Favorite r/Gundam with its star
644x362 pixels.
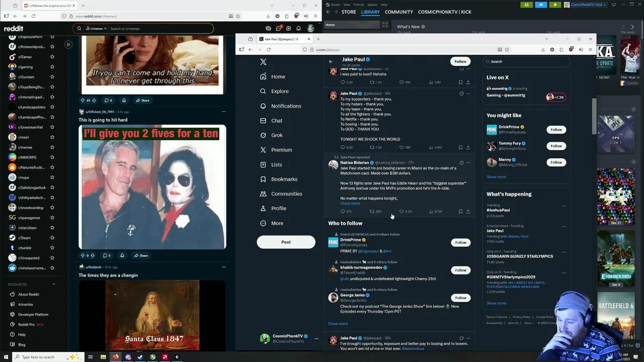pyautogui.click(x=52, y=77)
